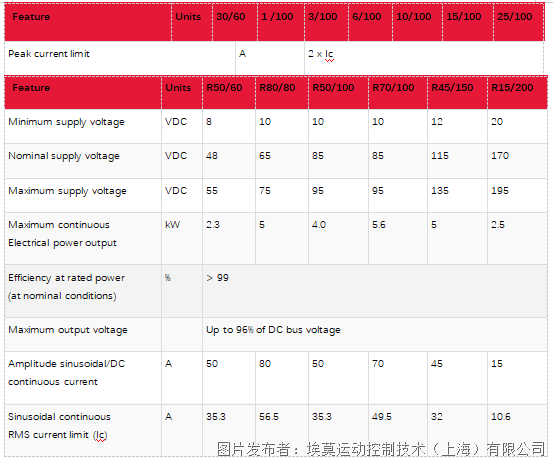Click the Amplitude sinusoidal/DC continuous current label

[66, 372]
